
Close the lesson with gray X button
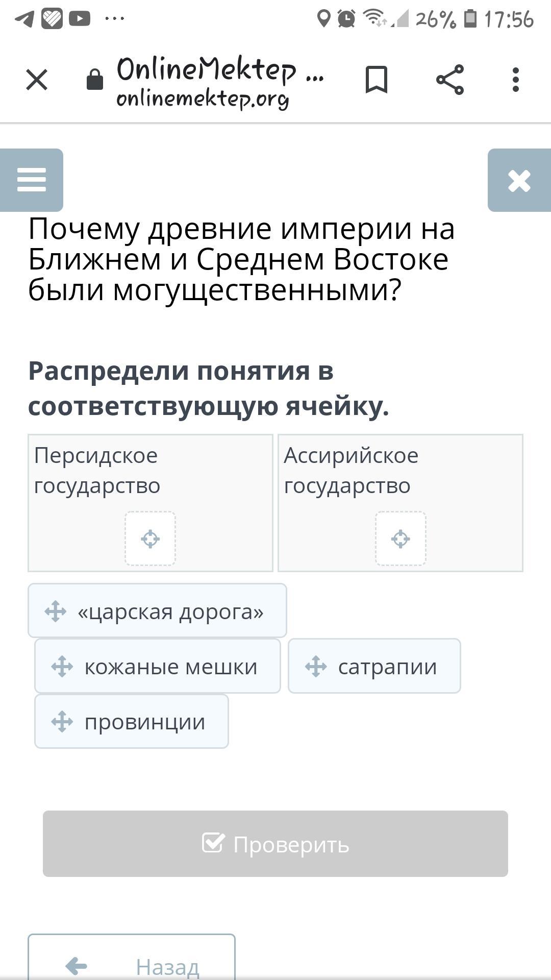(x=519, y=180)
